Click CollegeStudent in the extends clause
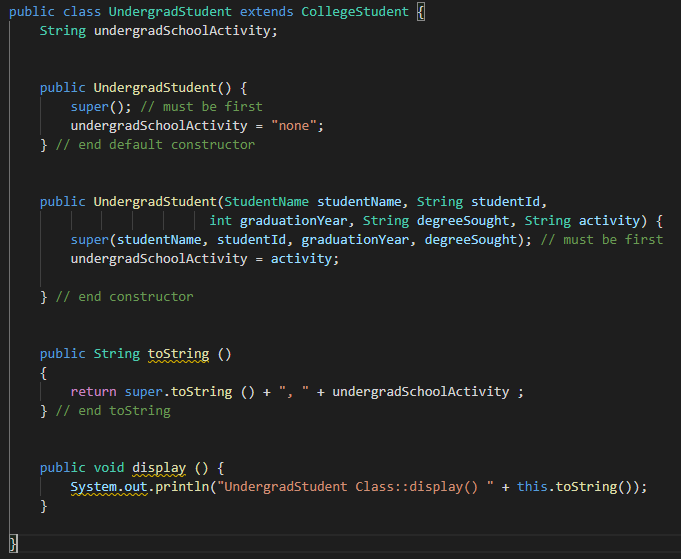The height and width of the screenshot is (559, 681). 355,12
